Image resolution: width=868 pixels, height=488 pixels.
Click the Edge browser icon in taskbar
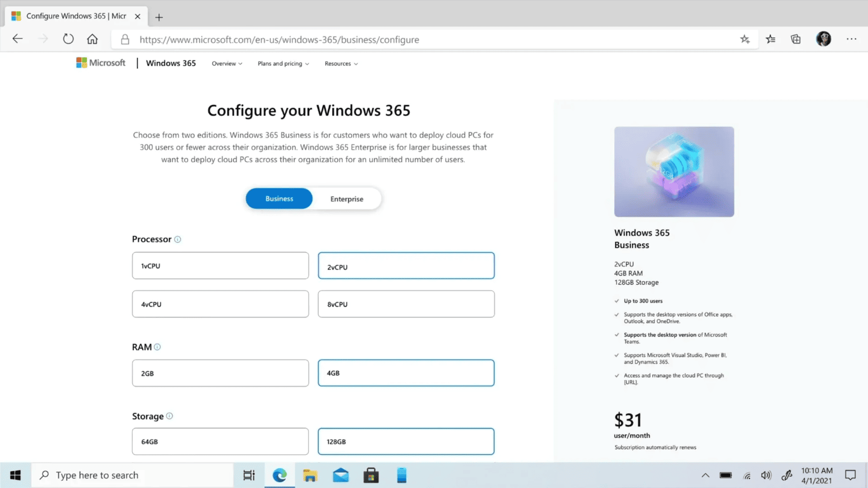click(x=279, y=475)
